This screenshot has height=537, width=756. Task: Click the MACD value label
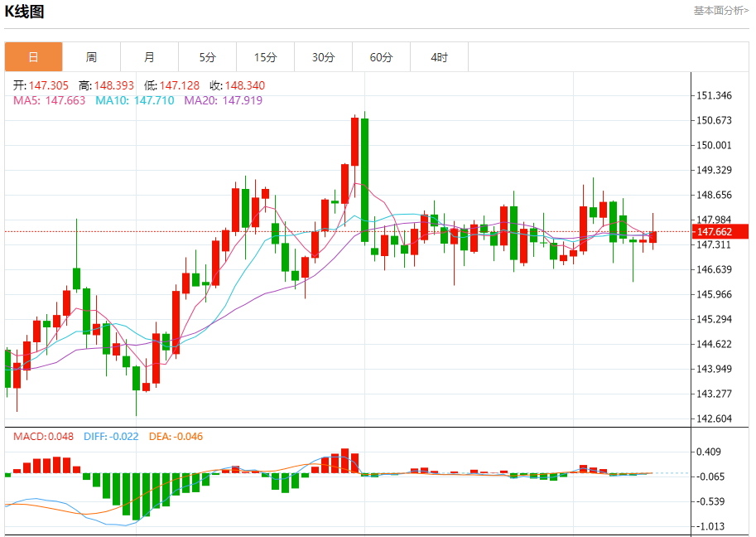point(43,437)
